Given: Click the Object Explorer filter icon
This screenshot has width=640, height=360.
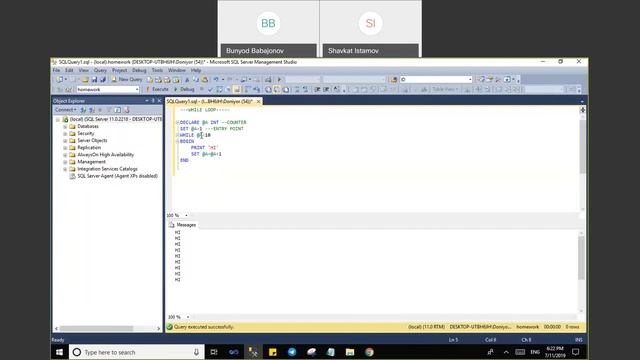Looking at the screenshot, I should [109, 110].
